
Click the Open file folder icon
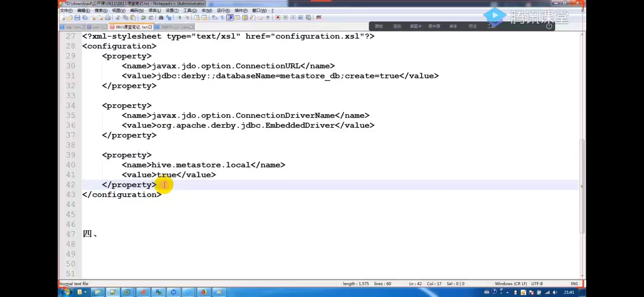point(70,18)
